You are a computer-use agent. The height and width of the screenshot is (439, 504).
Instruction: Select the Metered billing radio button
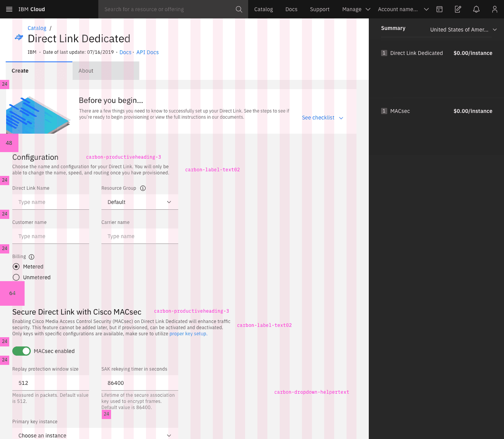pyautogui.click(x=16, y=267)
